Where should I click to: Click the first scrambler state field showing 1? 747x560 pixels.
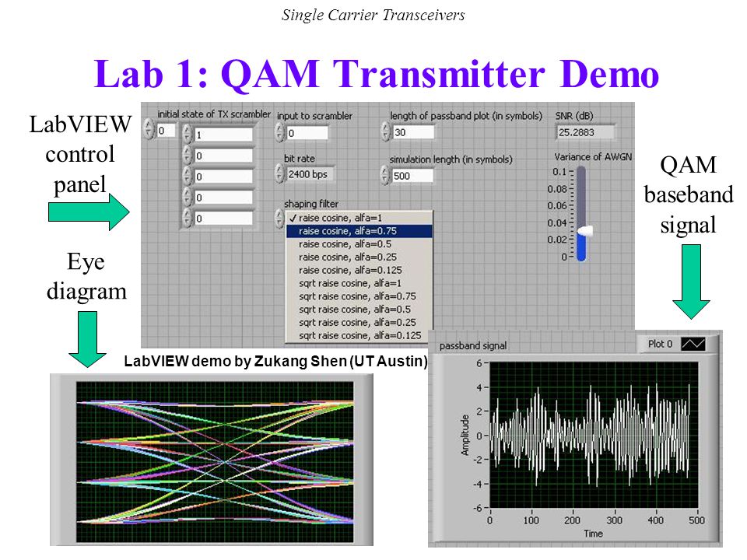click(x=223, y=135)
